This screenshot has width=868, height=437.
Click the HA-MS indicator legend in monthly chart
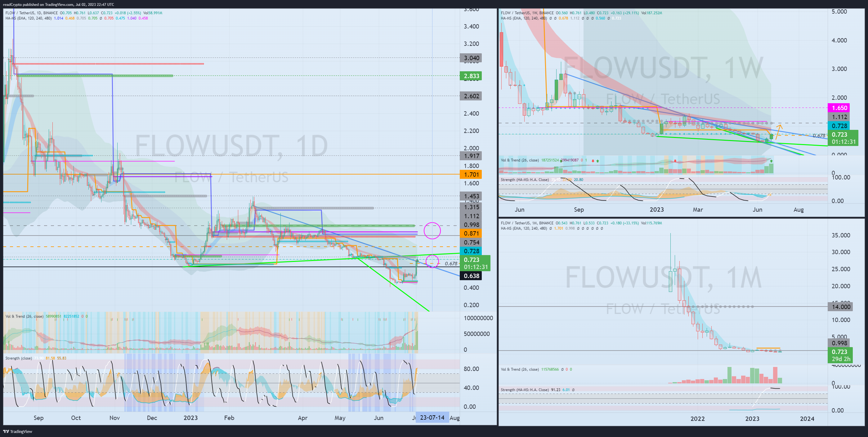tap(524, 228)
